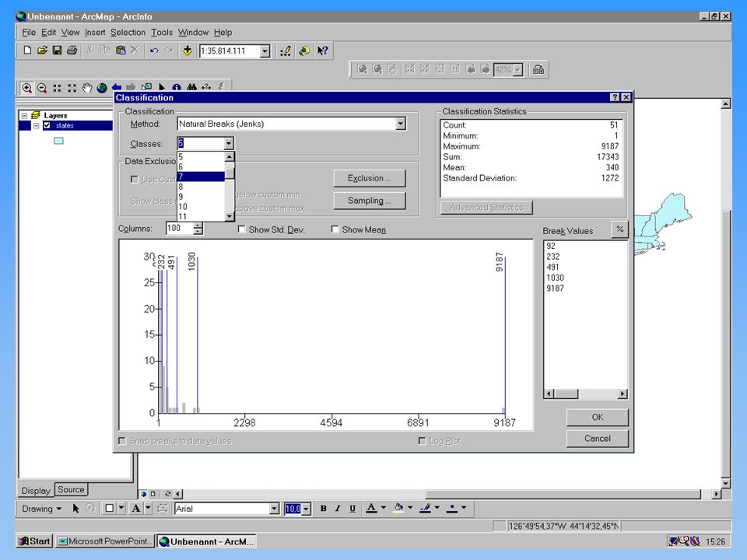Click the Columns input field
This screenshot has height=560, width=747.
point(180,229)
